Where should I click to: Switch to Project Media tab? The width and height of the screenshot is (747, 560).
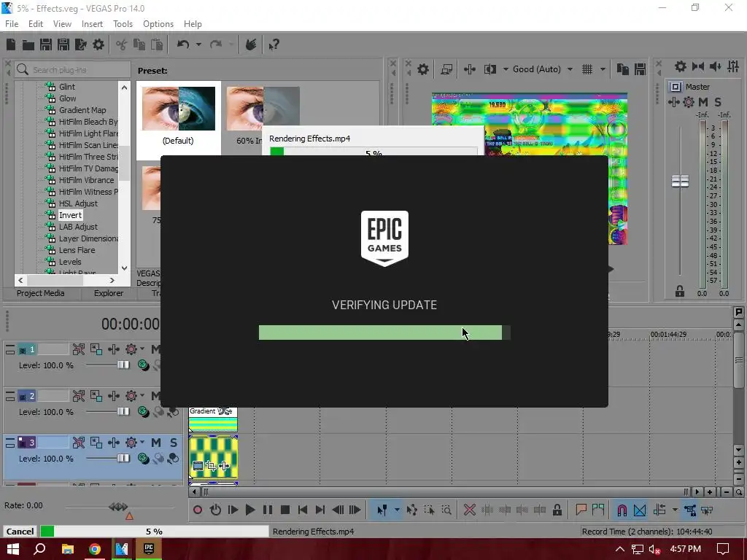pyautogui.click(x=41, y=293)
